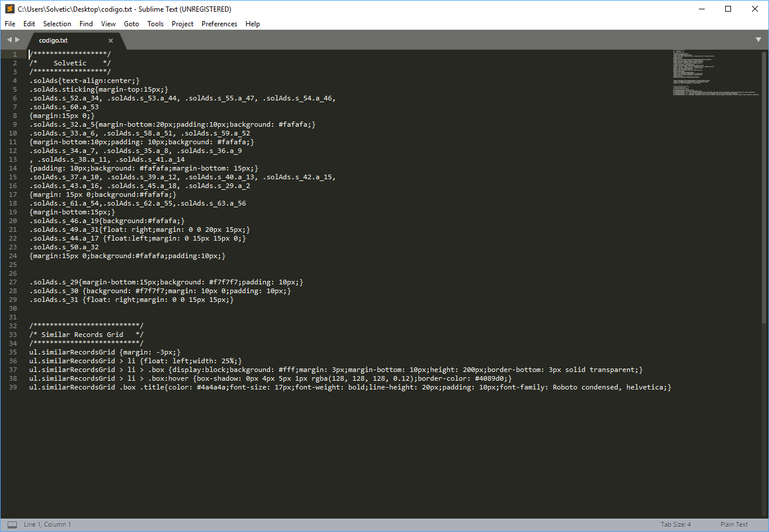Click the .box:hover box-shadow rule line
769x532 pixels.
click(x=271, y=378)
